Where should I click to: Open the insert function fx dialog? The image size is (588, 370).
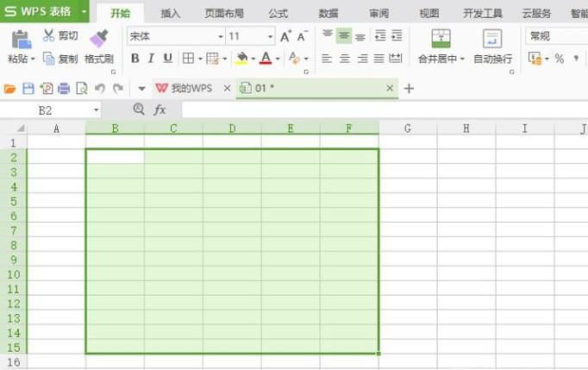click(160, 110)
